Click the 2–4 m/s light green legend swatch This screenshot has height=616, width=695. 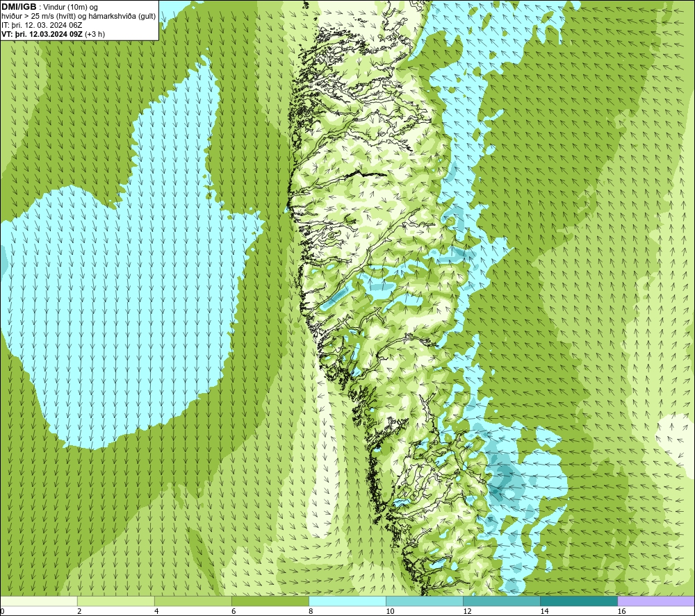115,601
